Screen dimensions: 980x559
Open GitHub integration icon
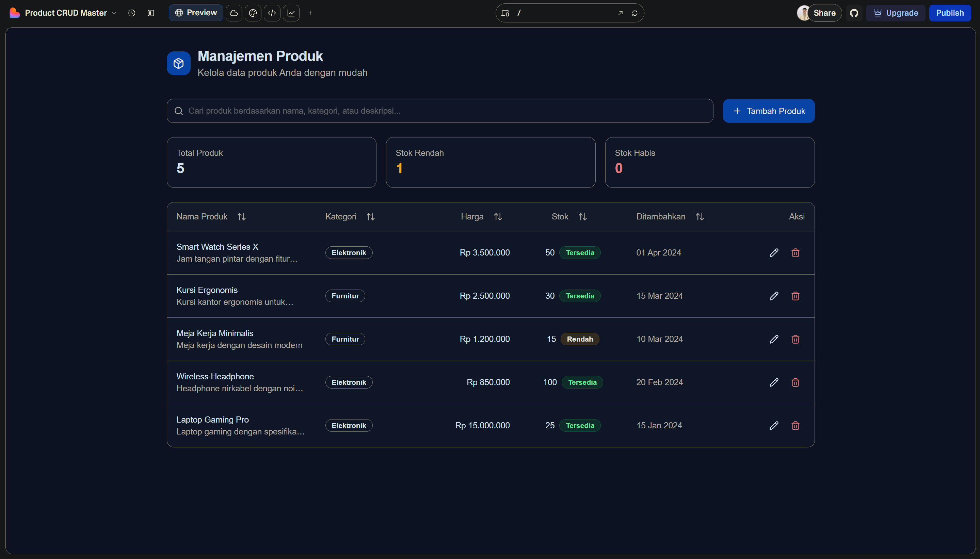854,13
